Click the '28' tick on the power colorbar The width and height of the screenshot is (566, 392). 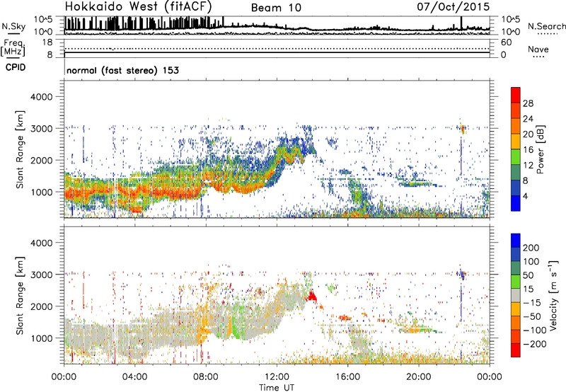528,103
